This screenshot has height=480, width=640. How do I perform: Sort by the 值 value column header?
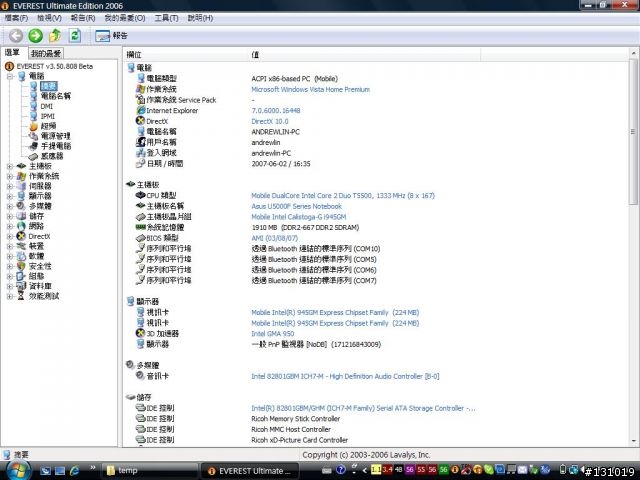click(x=364, y=54)
